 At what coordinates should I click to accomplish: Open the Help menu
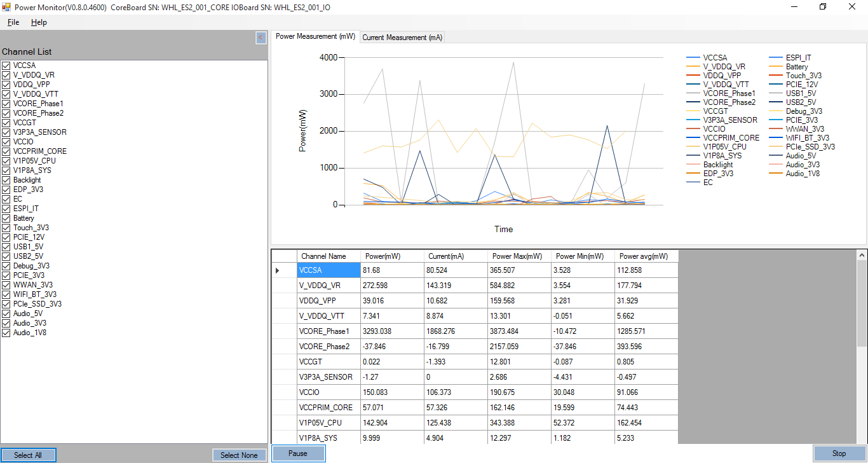pos(39,22)
